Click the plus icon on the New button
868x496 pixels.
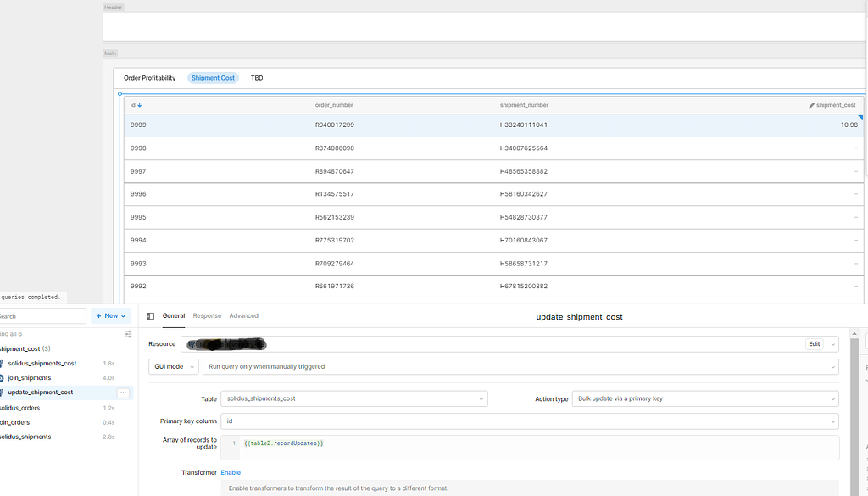click(100, 315)
